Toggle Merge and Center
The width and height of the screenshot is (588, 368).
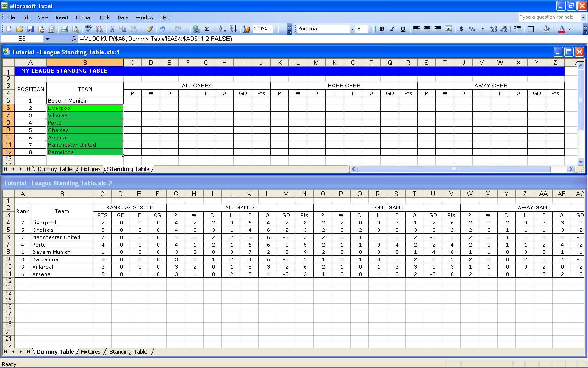coord(448,29)
